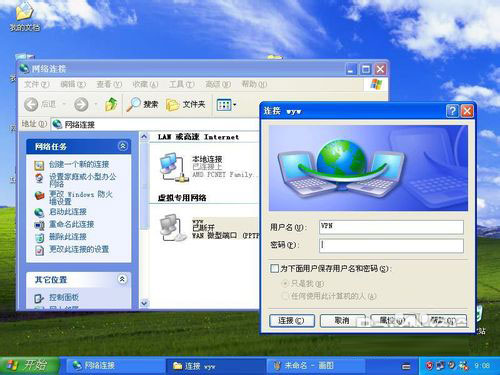Switch to 网络连接 taskbar button
500x375 pixels.
(x=115, y=366)
